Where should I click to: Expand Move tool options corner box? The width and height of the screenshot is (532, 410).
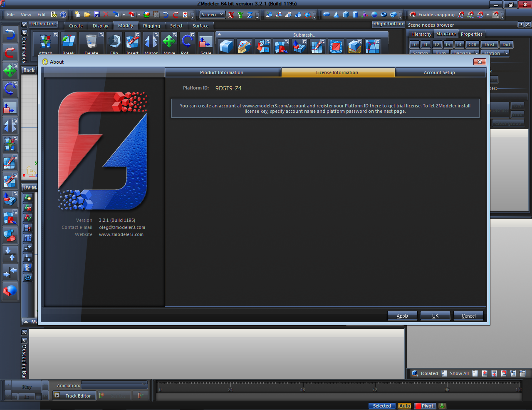pos(174,35)
